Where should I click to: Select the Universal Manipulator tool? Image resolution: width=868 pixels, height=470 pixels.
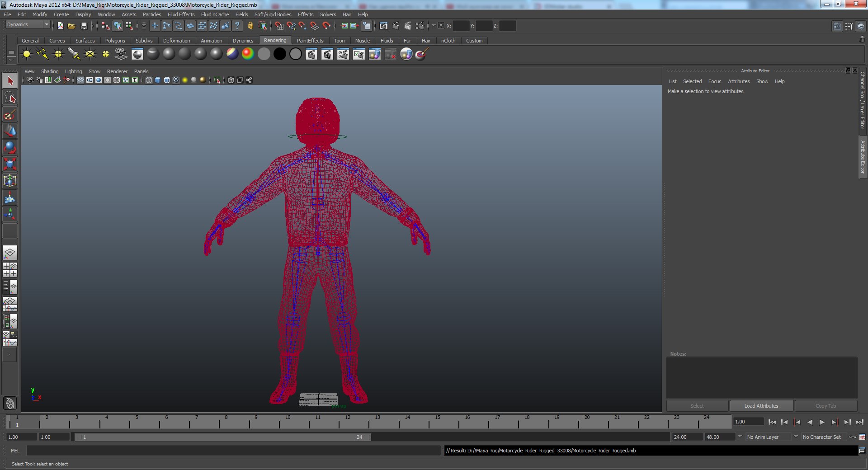click(10, 181)
